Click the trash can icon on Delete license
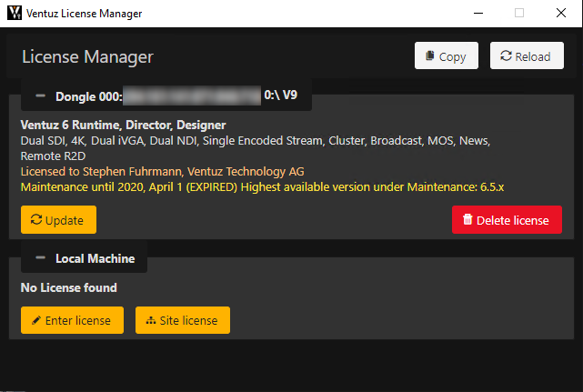This screenshot has height=392, width=583. 467,220
